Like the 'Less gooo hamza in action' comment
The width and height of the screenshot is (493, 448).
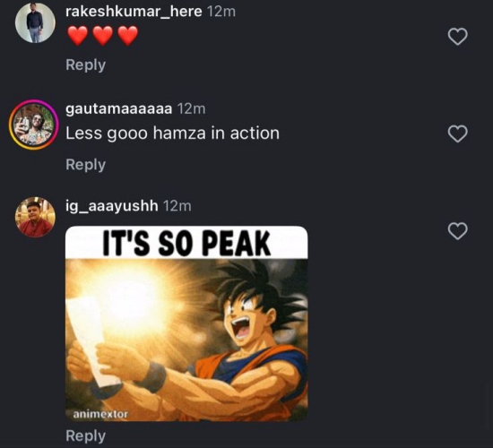[x=457, y=134]
